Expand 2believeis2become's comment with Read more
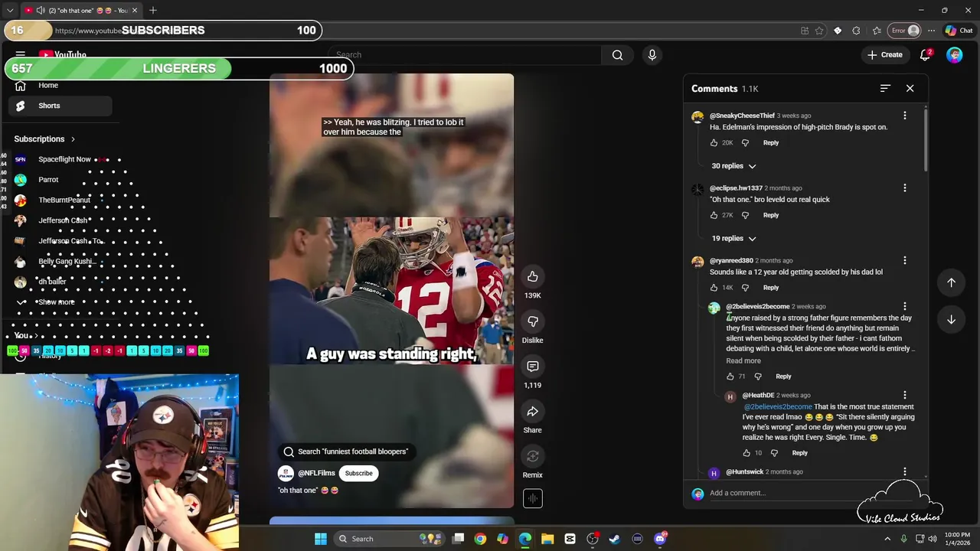The height and width of the screenshot is (551, 980). coord(743,361)
